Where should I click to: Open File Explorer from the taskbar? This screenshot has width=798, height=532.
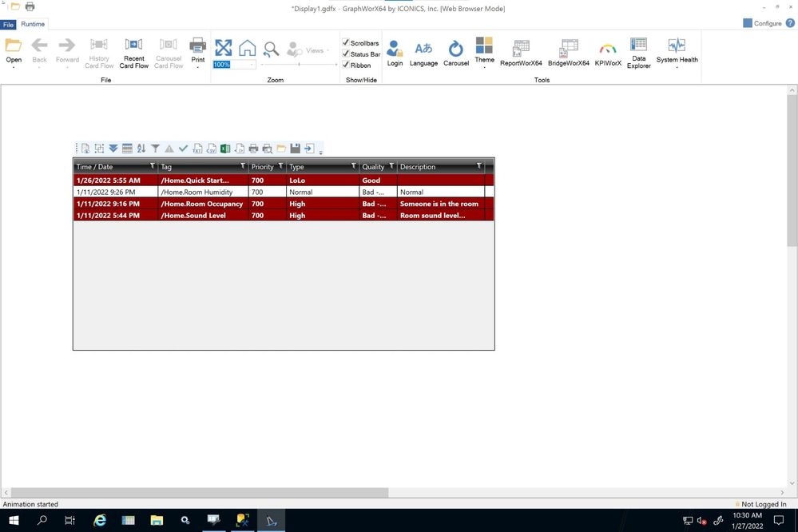click(x=157, y=520)
